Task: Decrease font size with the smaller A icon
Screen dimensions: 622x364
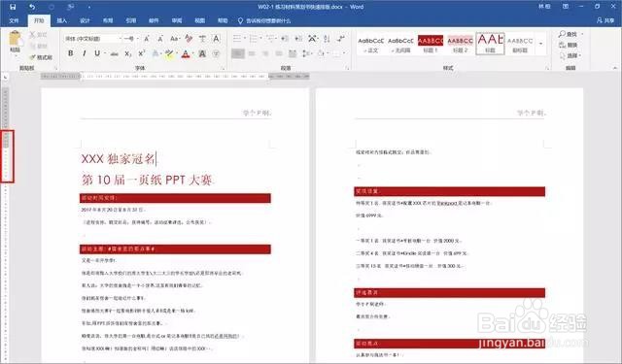Action: [x=160, y=39]
